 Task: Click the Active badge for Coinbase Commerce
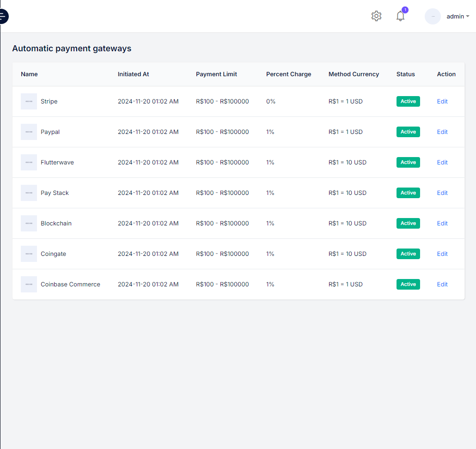(x=408, y=285)
